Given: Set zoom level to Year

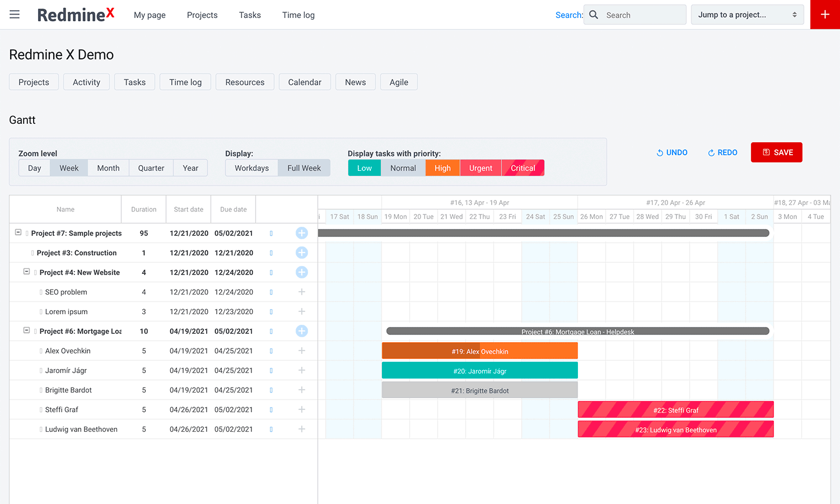Looking at the screenshot, I should tap(190, 168).
